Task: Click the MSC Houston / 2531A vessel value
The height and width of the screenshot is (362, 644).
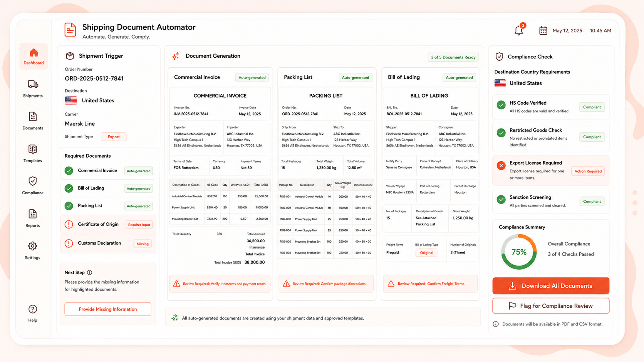Action: click(400, 192)
